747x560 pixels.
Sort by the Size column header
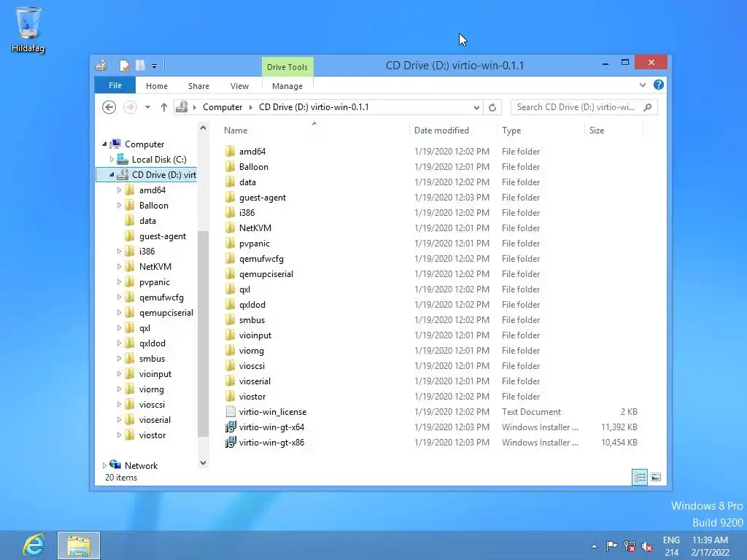point(597,131)
